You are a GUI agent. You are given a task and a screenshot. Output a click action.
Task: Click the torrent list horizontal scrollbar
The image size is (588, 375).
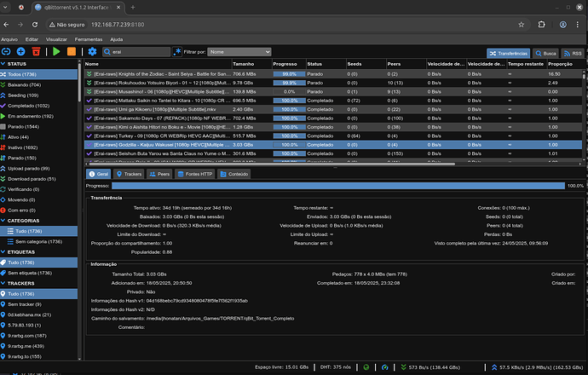(x=272, y=164)
